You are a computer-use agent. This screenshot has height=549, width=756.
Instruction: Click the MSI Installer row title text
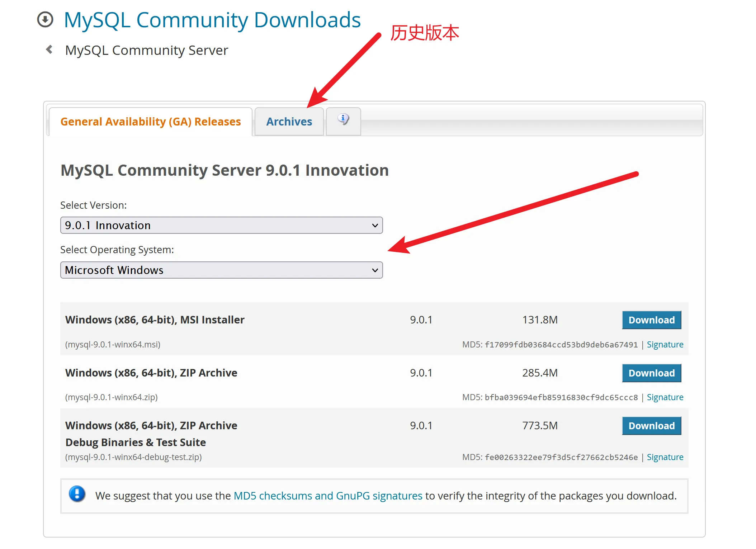click(155, 320)
